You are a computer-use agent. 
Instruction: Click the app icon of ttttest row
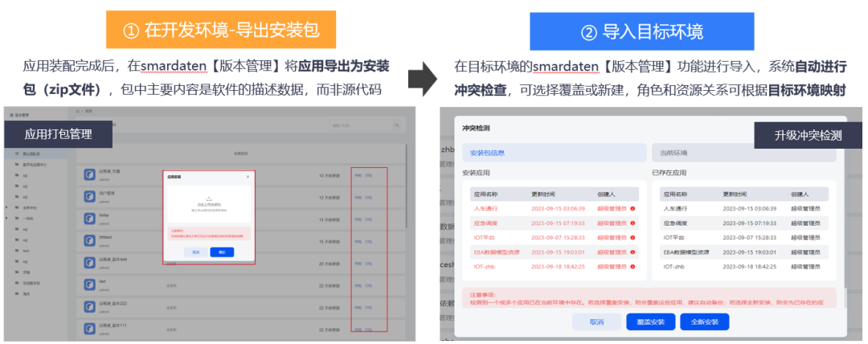pyautogui.click(x=90, y=240)
